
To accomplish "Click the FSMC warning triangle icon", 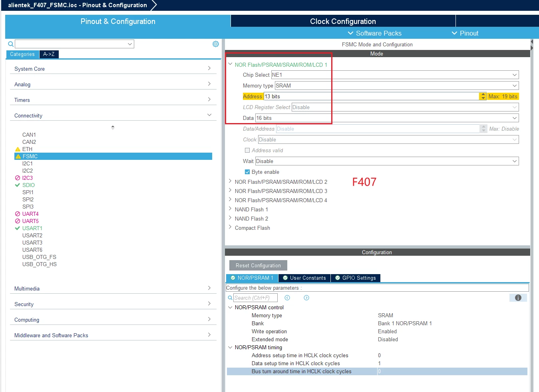I will [18, 156].
